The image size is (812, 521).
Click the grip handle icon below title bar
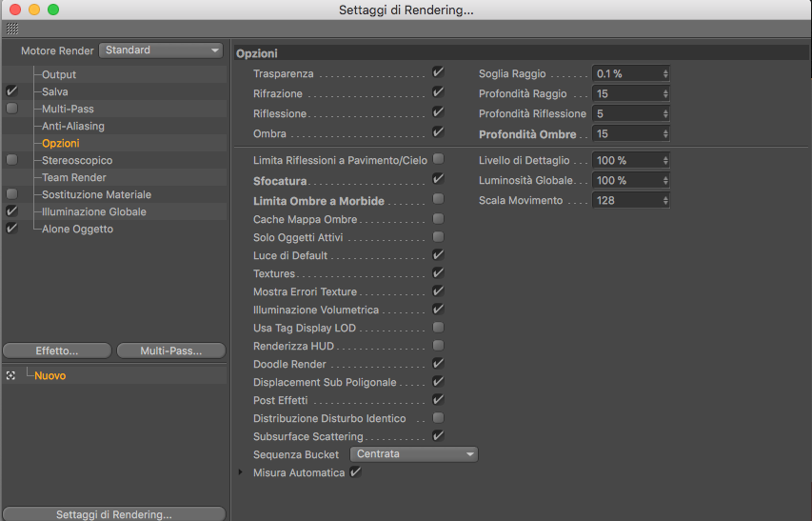(x=12, y=29)
